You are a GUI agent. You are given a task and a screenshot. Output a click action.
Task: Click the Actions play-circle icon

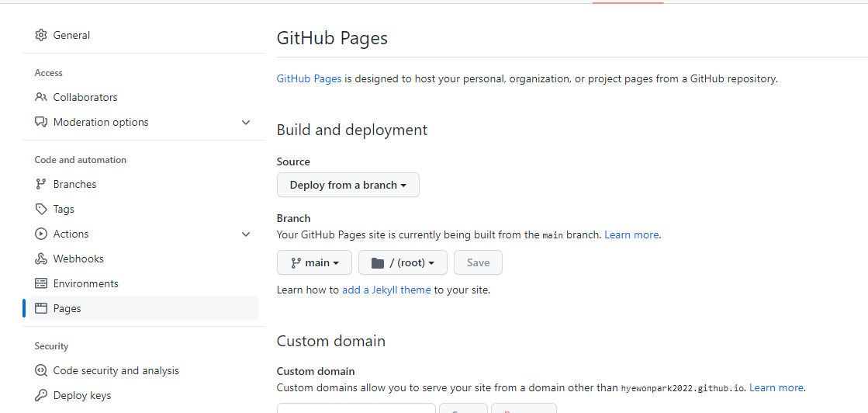coord(40,234)
